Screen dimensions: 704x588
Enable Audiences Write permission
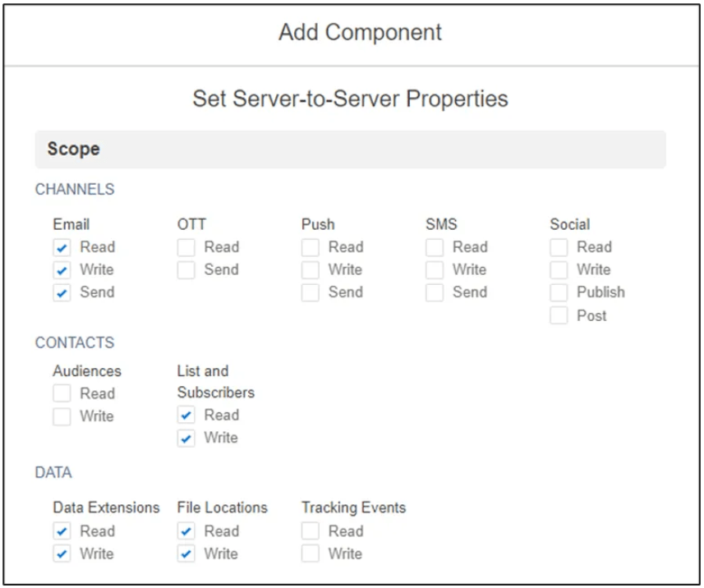[x=62, y=416]
